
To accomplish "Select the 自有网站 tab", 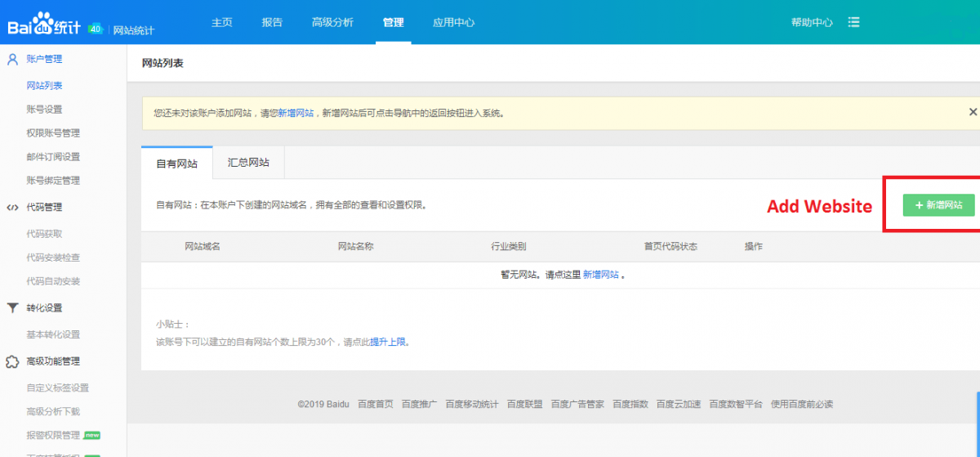I will pyautogui.click(x=176, y=164).
